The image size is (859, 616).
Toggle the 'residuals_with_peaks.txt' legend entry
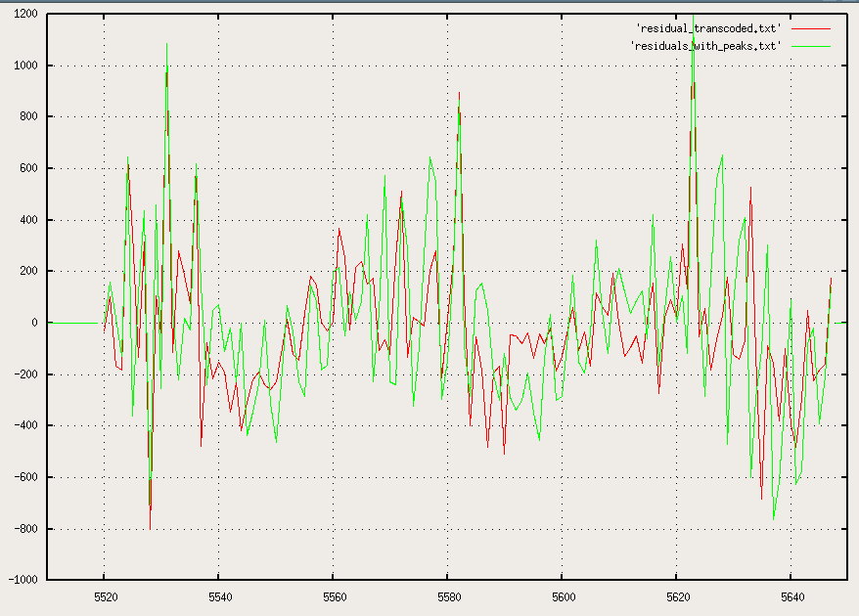705,45
